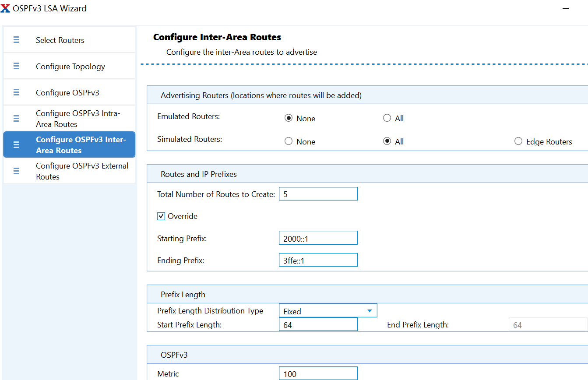The height and width of the screenshot is (380, 588).
Task: Click the Starting Prefix input field
Action: (318, 238)
